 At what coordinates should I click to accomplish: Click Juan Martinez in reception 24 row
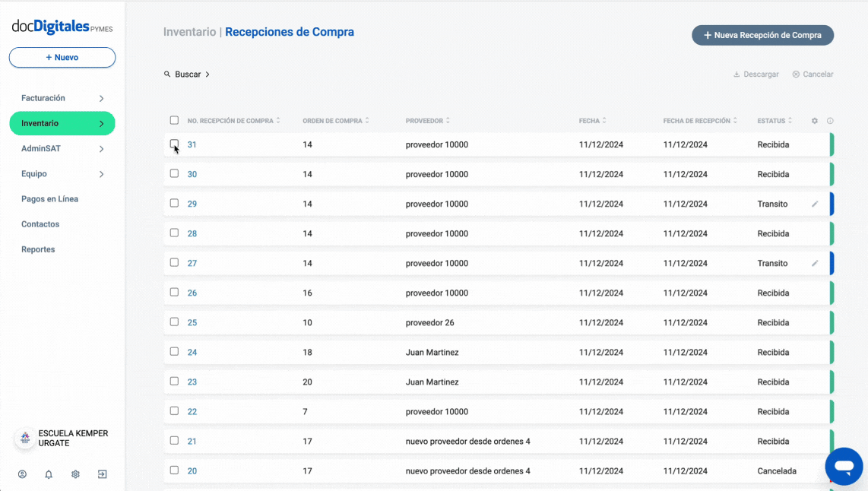coord(432,352)
